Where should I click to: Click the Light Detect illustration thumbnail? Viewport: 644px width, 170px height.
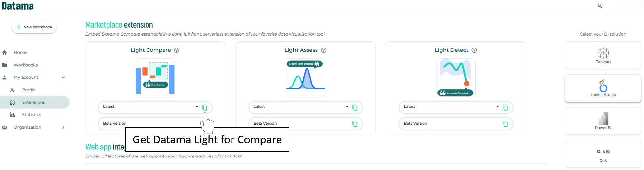(456, 78)
